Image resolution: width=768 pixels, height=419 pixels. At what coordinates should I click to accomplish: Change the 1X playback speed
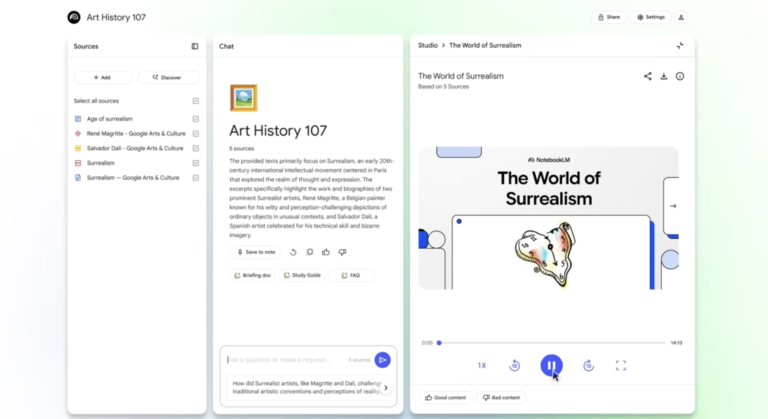click(x=482, y=366)
